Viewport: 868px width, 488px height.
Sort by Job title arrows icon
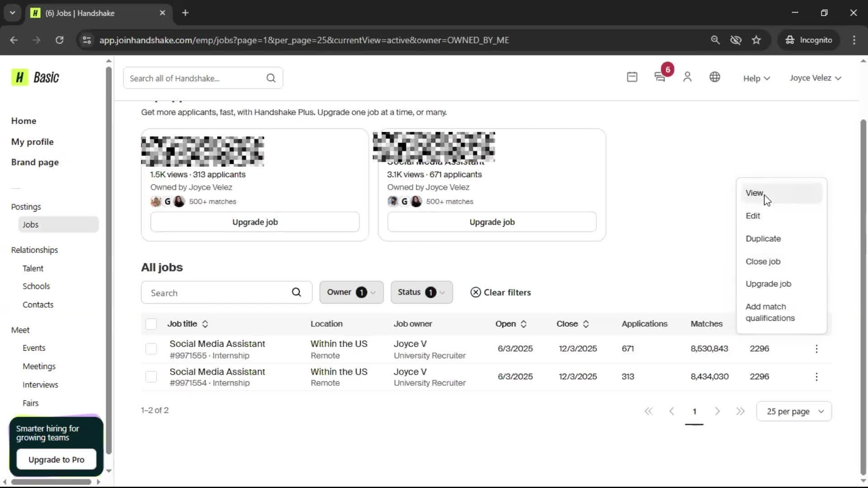pos(205,324)
